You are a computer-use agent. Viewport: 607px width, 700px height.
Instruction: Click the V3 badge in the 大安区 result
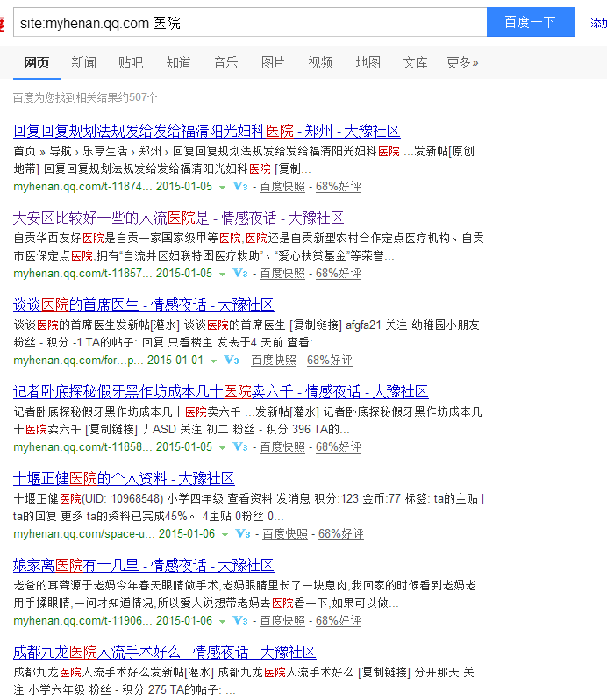[x=240, y=273]
